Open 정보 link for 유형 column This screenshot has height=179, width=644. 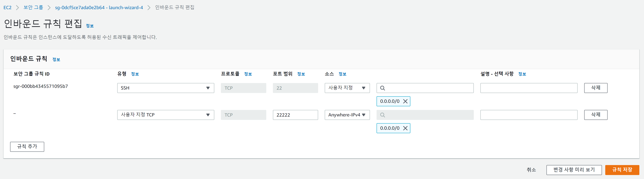tap(135, 74)
